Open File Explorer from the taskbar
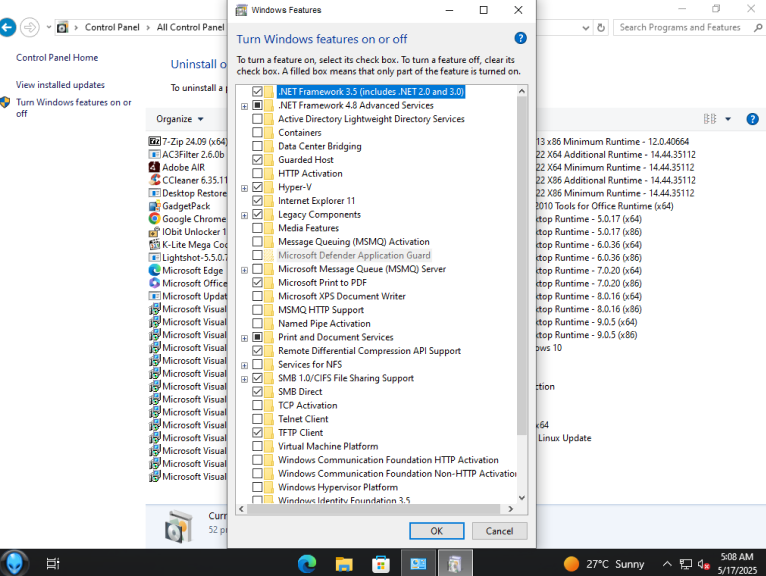 [x=344, y=564]
